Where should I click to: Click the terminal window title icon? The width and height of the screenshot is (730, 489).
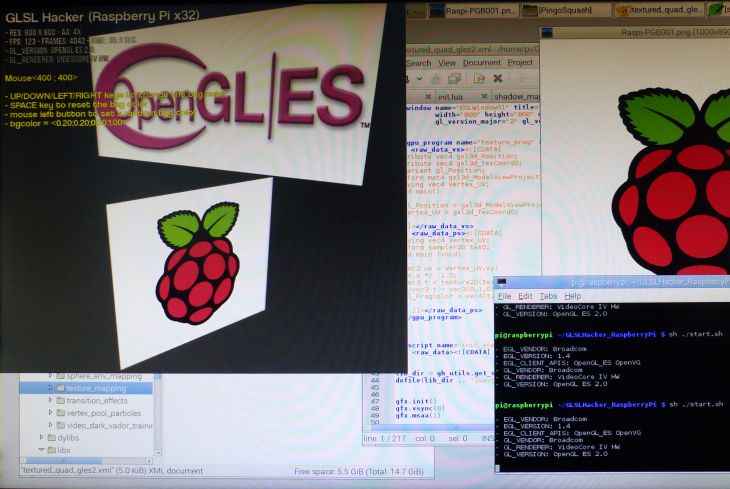click(501, 282)
